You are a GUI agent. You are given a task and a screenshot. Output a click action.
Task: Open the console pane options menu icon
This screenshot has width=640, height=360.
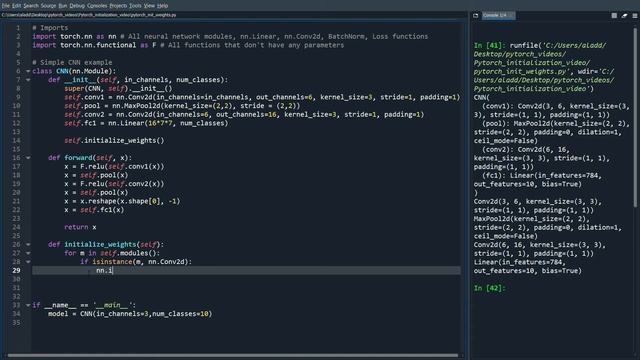(635, 16)
